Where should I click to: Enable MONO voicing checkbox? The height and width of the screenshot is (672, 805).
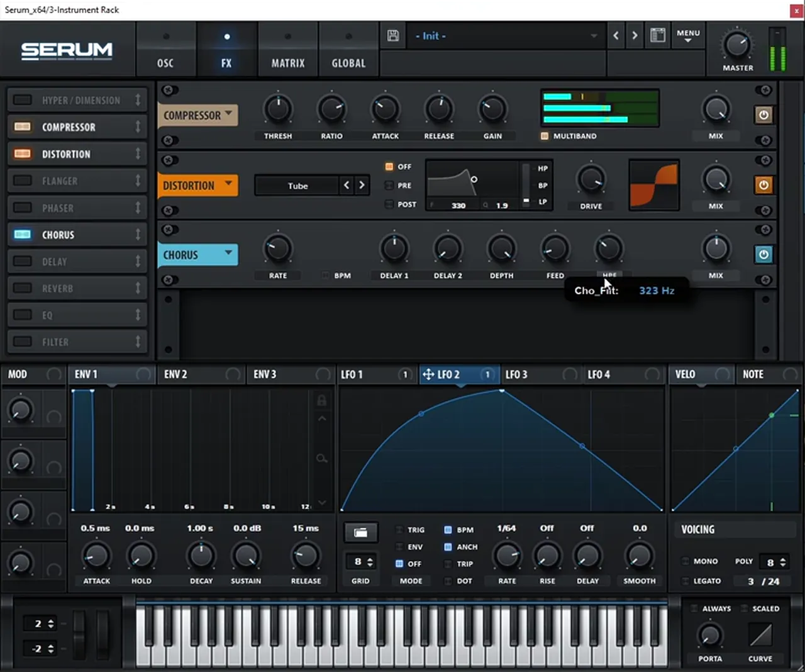coord(686,561)
